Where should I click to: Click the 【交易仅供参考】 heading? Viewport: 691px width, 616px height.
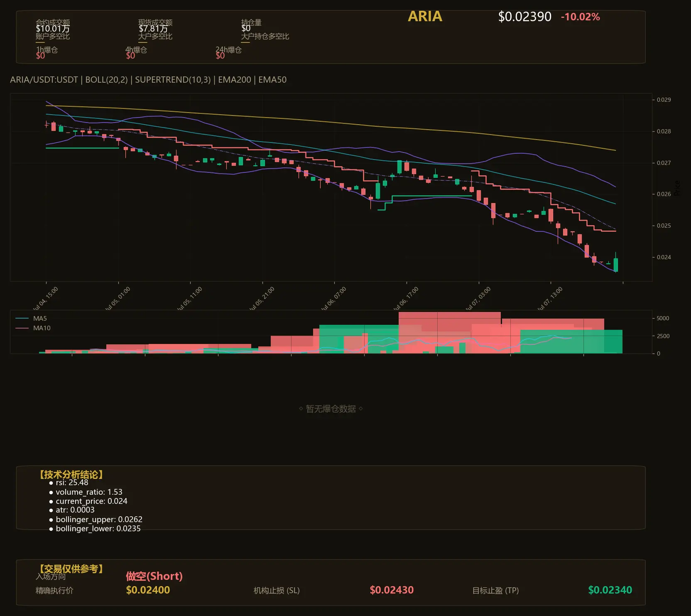click(71, 569)
